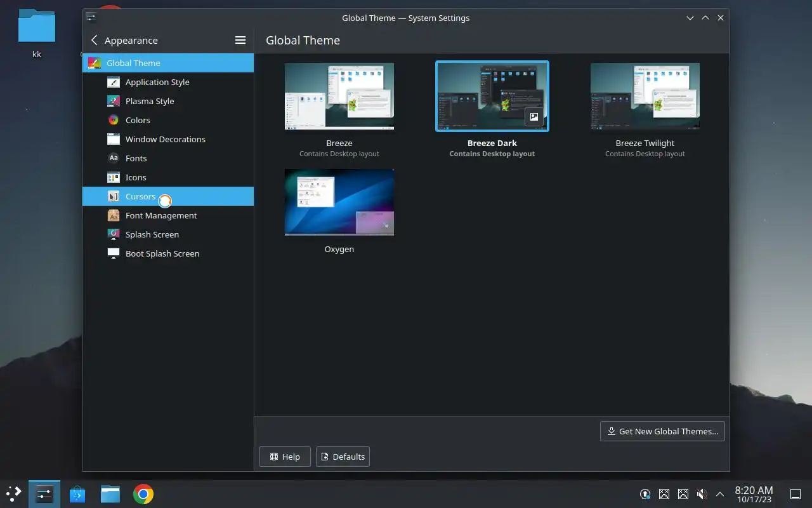Click the Global Theme icon in sidebar

(x=95, y=63)
